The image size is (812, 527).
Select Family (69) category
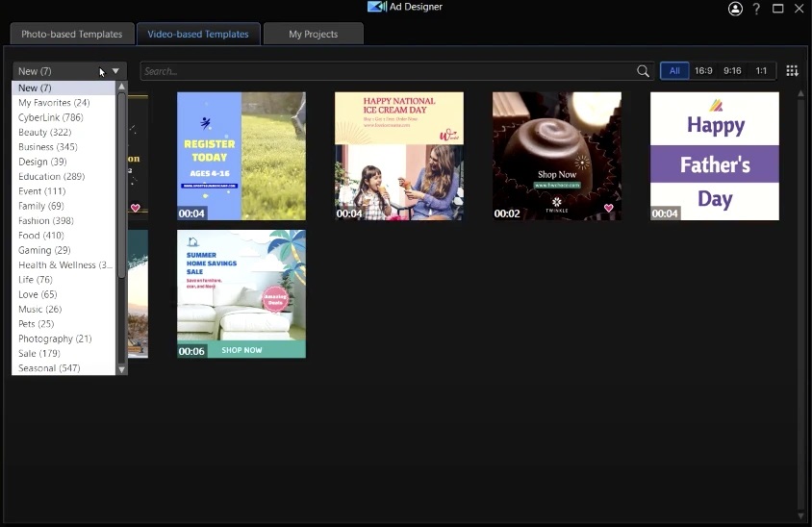point(63,206)
